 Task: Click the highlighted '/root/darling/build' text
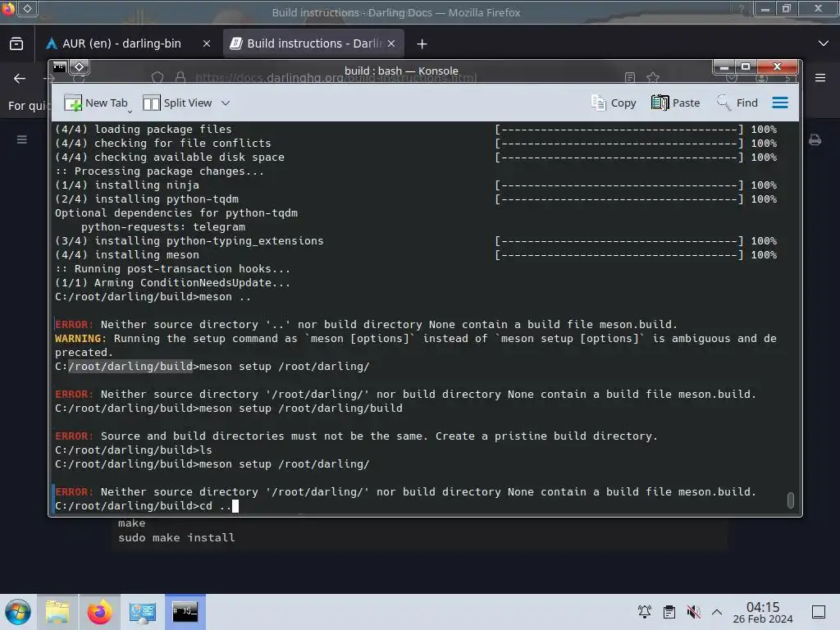pyautogui.click(x=130, y=367)
